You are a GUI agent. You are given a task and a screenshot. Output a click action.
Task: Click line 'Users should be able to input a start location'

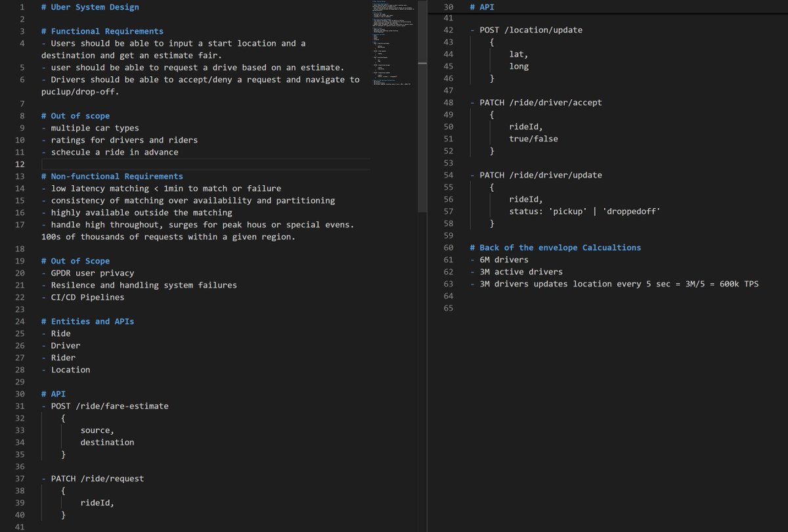[173, 43]
